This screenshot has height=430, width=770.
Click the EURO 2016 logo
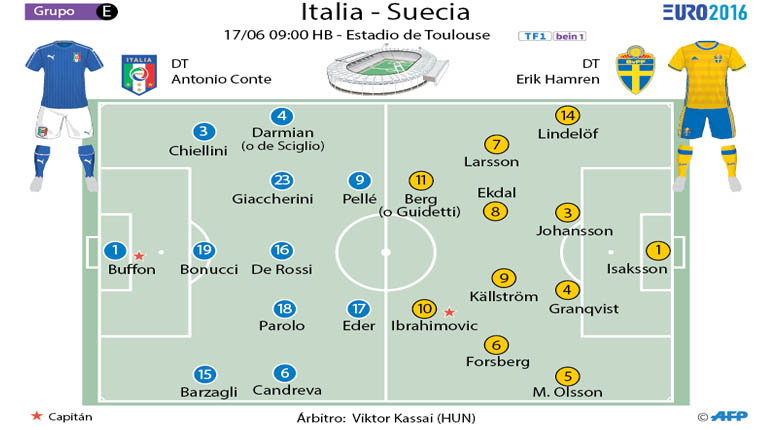click(x=705, y=12)
